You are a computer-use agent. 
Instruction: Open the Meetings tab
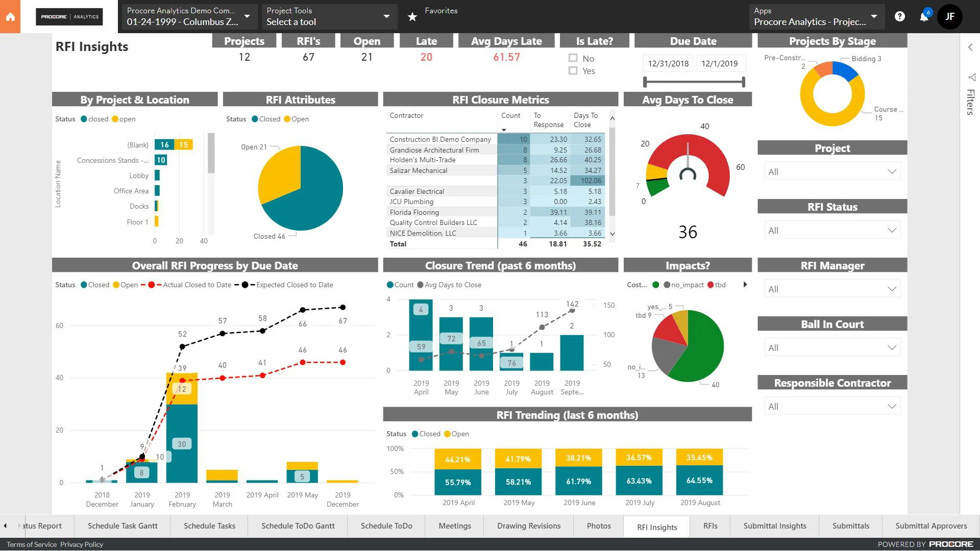pos(454,525)
